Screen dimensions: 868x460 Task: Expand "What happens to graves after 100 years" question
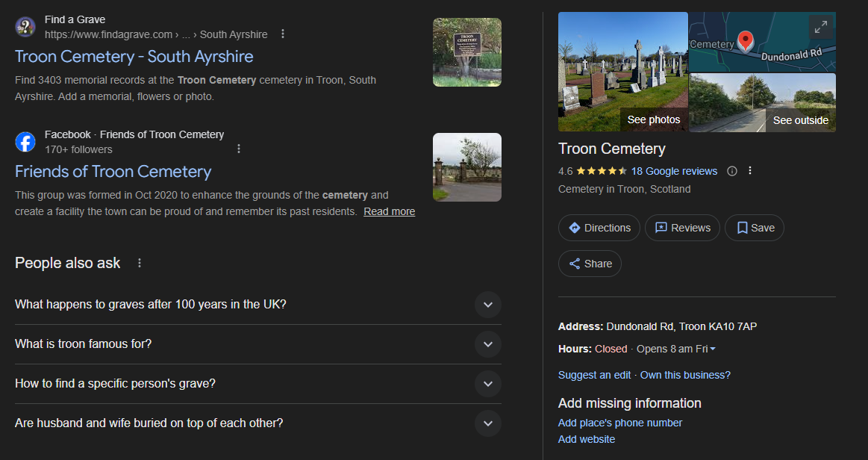coord(487,305)
